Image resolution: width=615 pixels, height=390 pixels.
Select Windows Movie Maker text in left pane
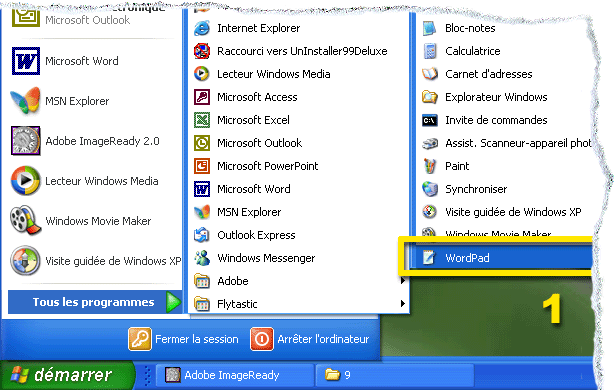pyautogui.click(x=98, y=221)
